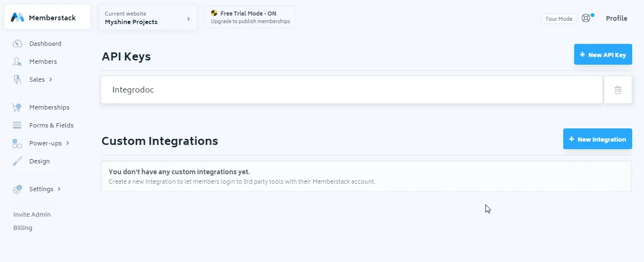Screen dimensions: 644x262
Task: Open the Integrodoc API key row
Action: pos(352,90)
